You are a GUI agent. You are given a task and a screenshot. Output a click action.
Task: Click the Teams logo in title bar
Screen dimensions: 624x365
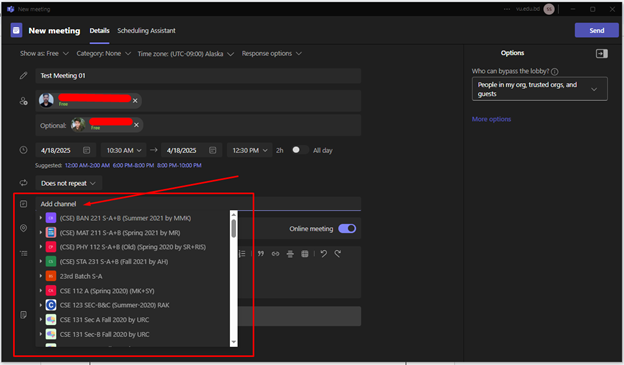tap(10, 9)
